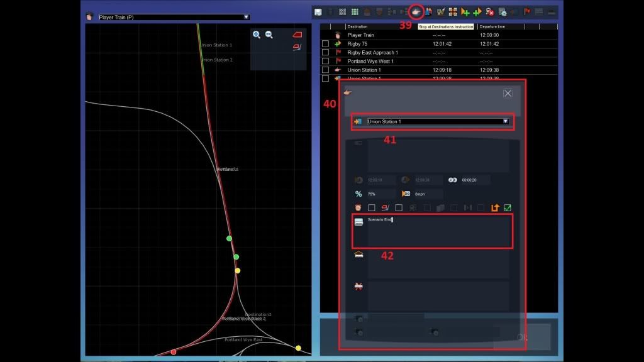This screenshot has width=644, height=362.
Task: Click the bright green grid toolbar icon
Action: pyautogui.click(x=355, y=12)
